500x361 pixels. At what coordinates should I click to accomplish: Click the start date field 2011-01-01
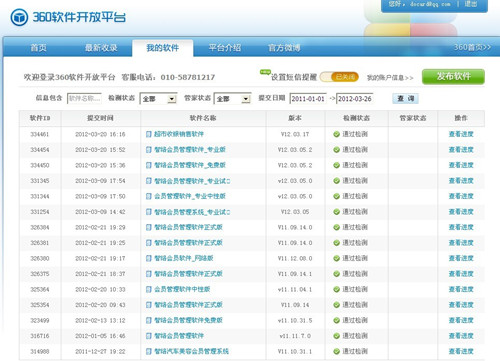click(x=308, y=99)
